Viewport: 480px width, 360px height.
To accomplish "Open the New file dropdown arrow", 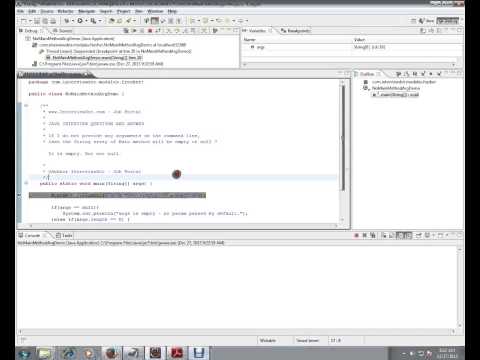I will coord(30,21).
